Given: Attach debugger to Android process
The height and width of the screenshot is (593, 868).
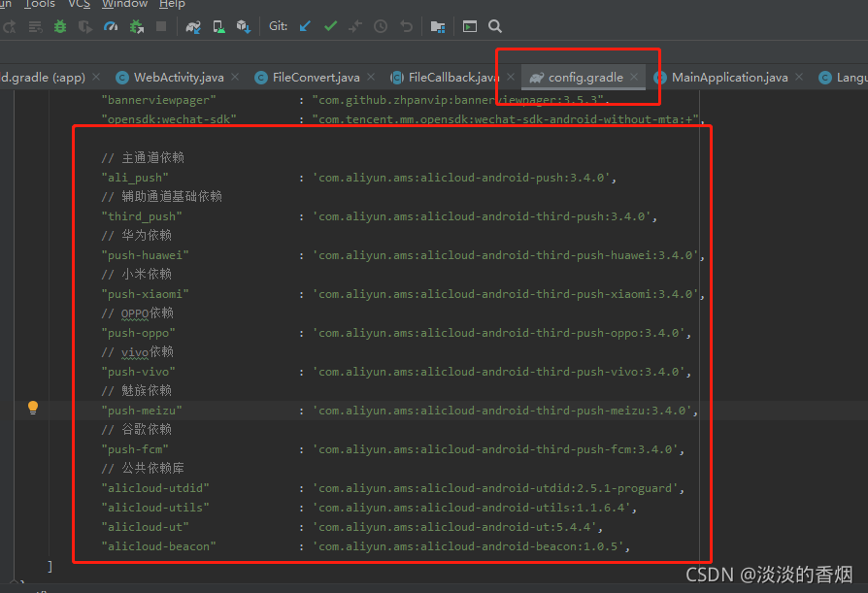Looking at the screenshot, I should [x=136, y=26].
